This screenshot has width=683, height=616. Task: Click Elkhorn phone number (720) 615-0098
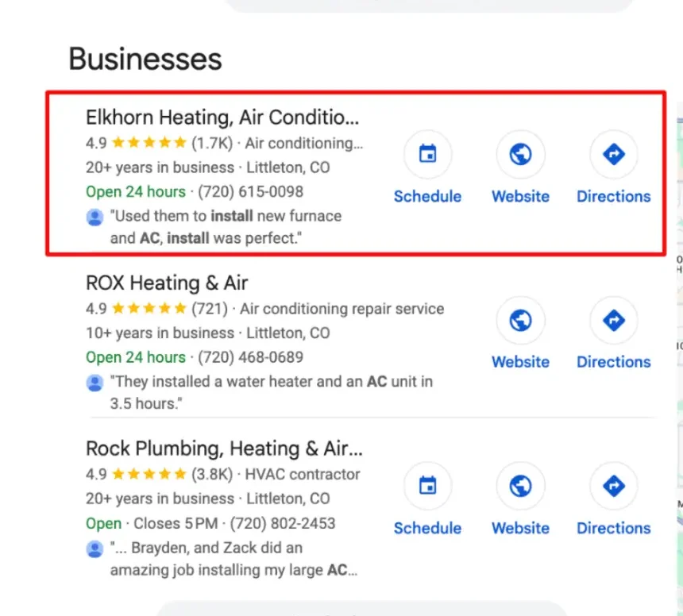tap(250, 191)
